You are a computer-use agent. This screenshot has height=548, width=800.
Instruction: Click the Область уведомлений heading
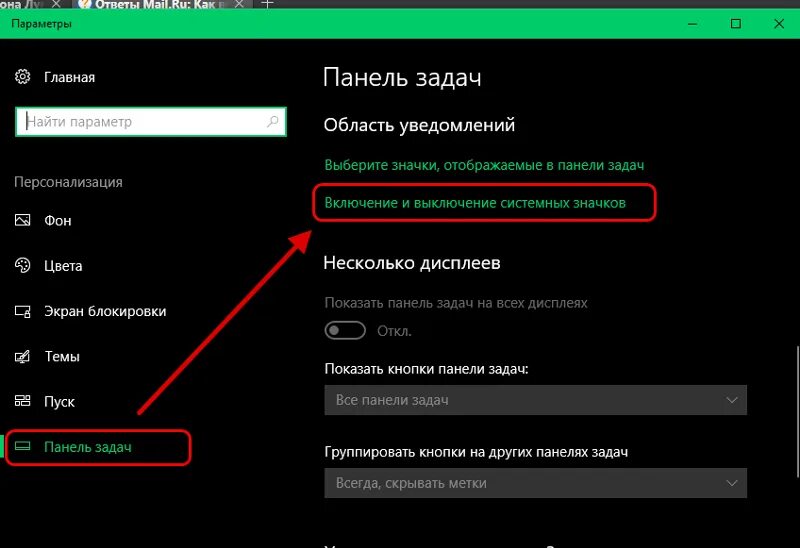(x=419, y=125)
